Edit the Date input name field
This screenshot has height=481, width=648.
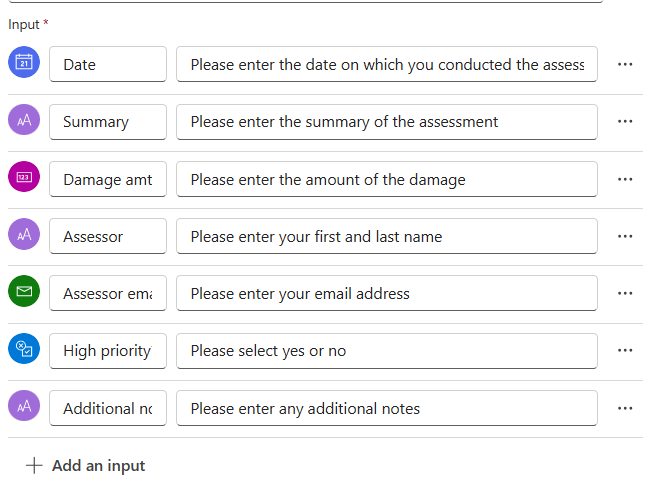107,64
